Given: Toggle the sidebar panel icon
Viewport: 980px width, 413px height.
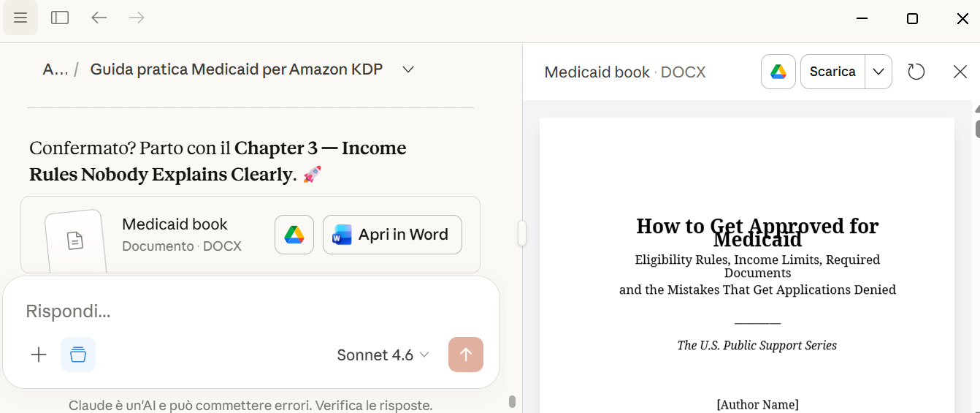Looking at the screenshot, I should click(60, 18).
